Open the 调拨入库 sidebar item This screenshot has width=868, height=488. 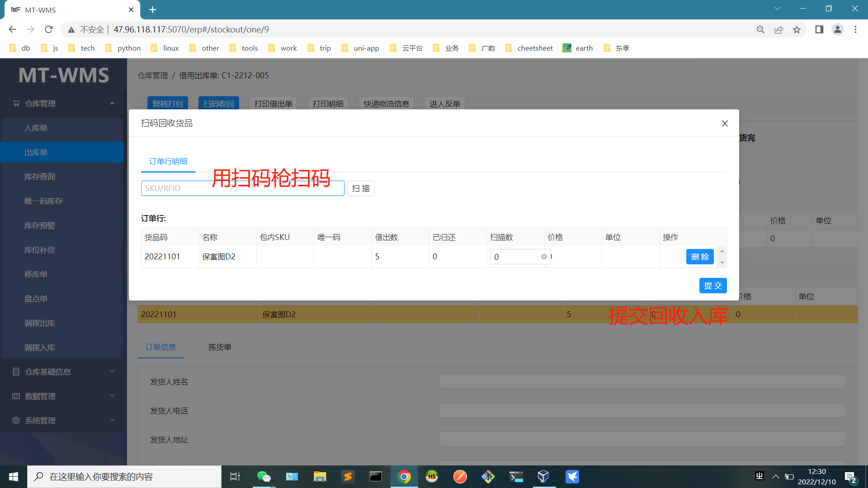[62, 347]
